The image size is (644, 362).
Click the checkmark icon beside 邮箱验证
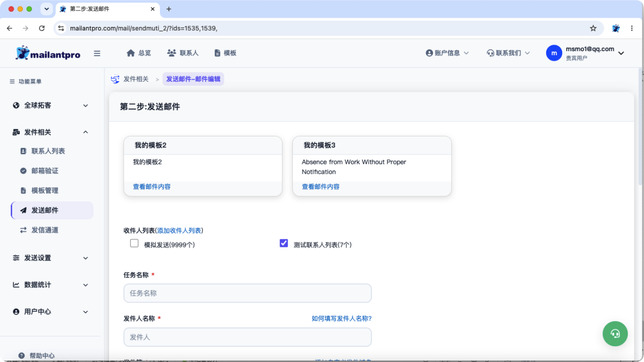23,171
